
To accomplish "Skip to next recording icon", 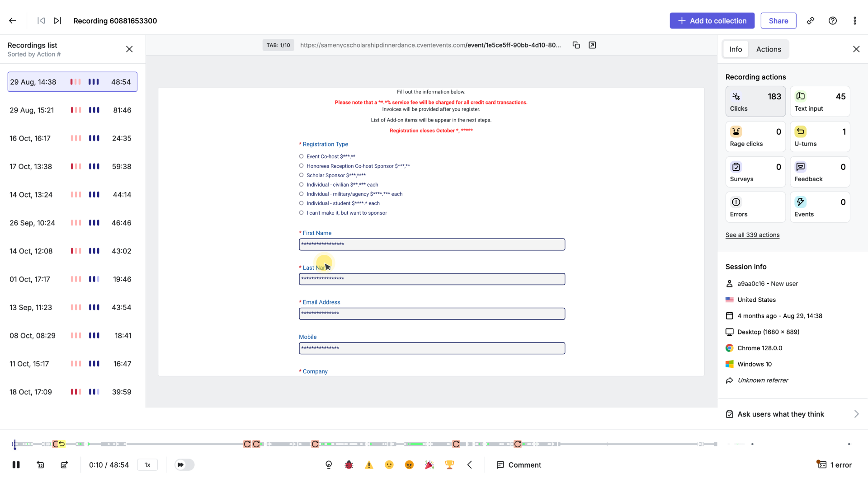I will (x=57, y=21).
